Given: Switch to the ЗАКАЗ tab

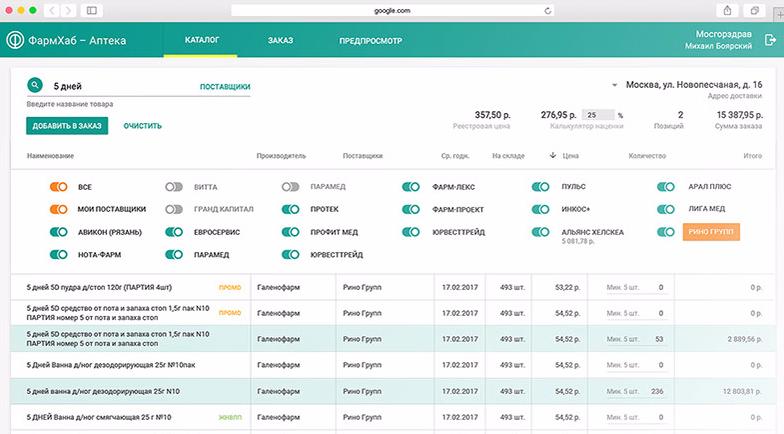Looking at the screenshot, I should point(280,40).
